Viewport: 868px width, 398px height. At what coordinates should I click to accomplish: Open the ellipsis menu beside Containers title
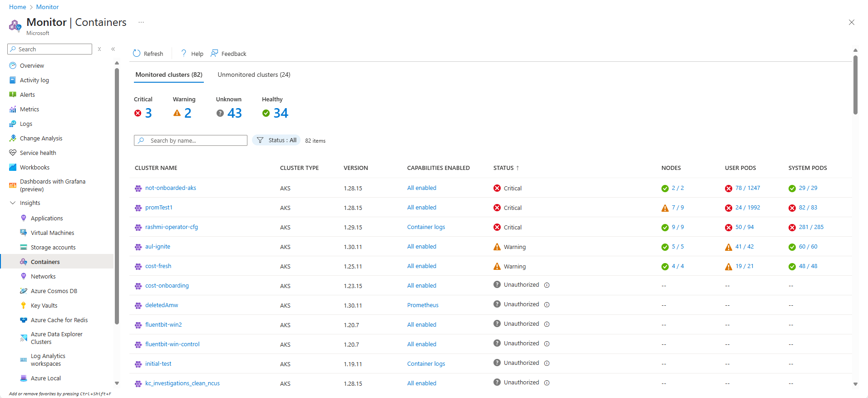[x=141, y=22]
